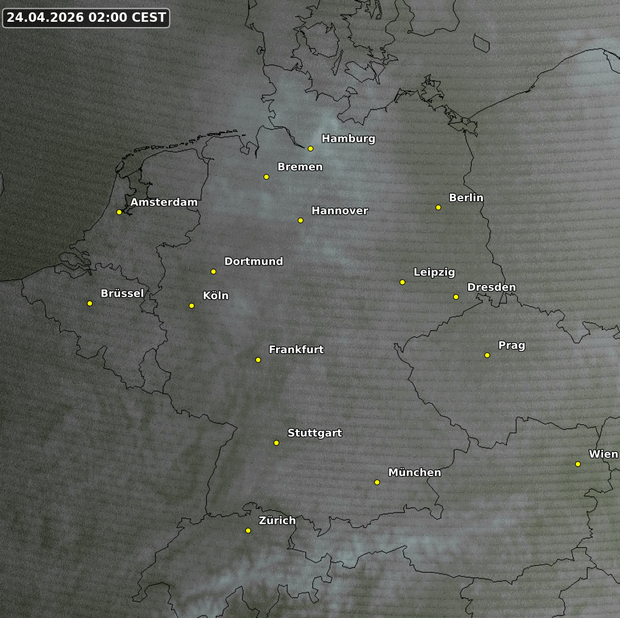Click the Stuttgart yellow location dot

tap(276, 442)
